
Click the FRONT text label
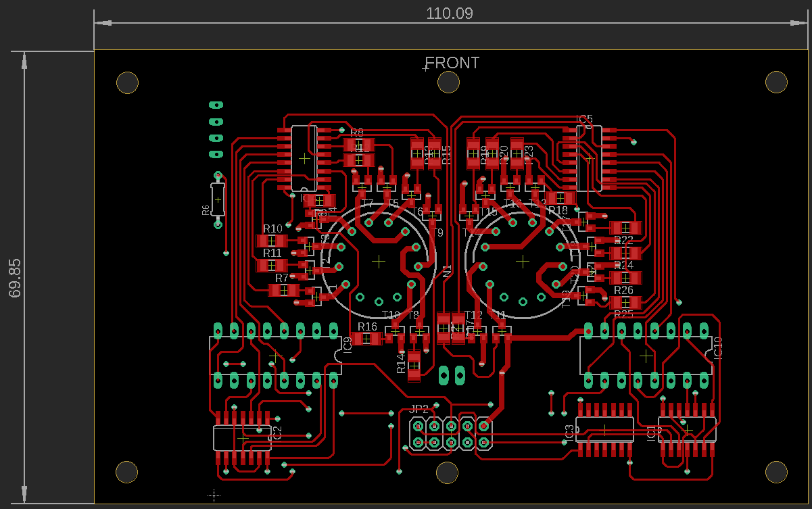[x=452, y=63]
